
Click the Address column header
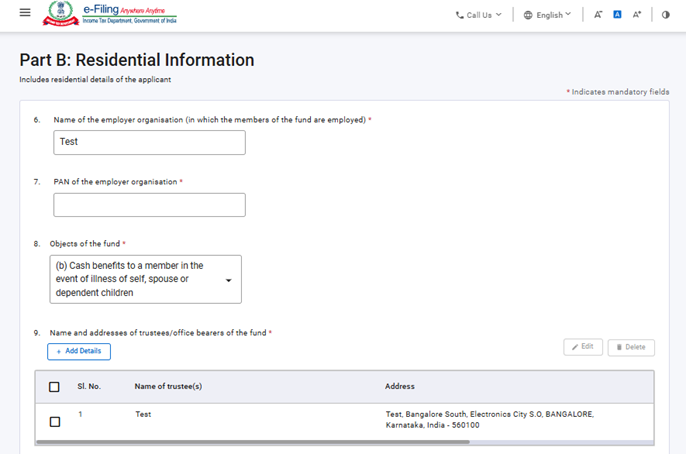[x=400, y=386]
